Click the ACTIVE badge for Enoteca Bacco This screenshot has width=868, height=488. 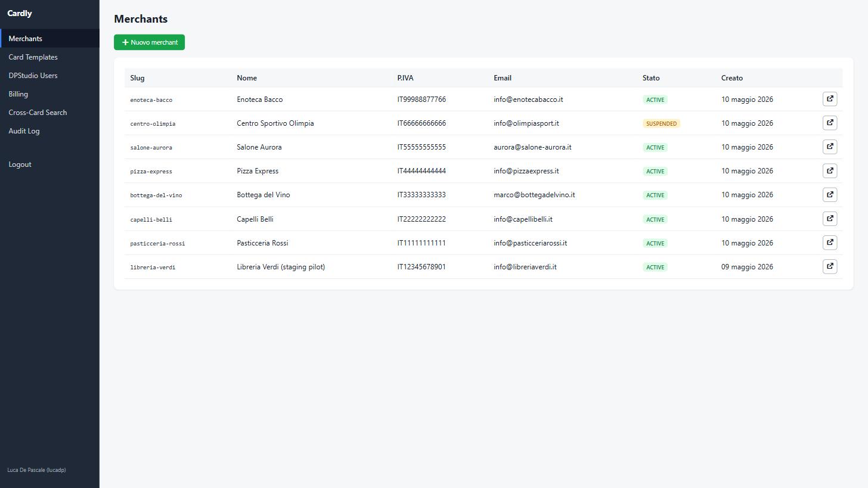click(x=655, y=100)
